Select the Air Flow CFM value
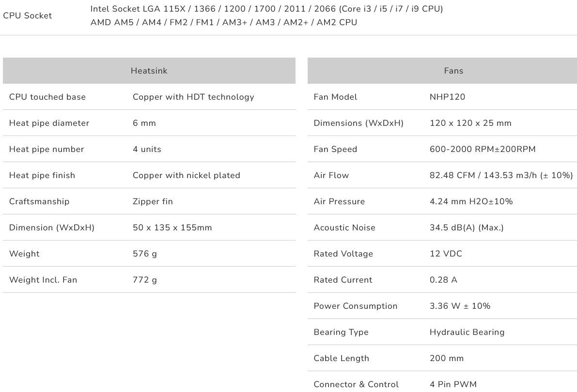577x392 pixels. tap(501, 175)
